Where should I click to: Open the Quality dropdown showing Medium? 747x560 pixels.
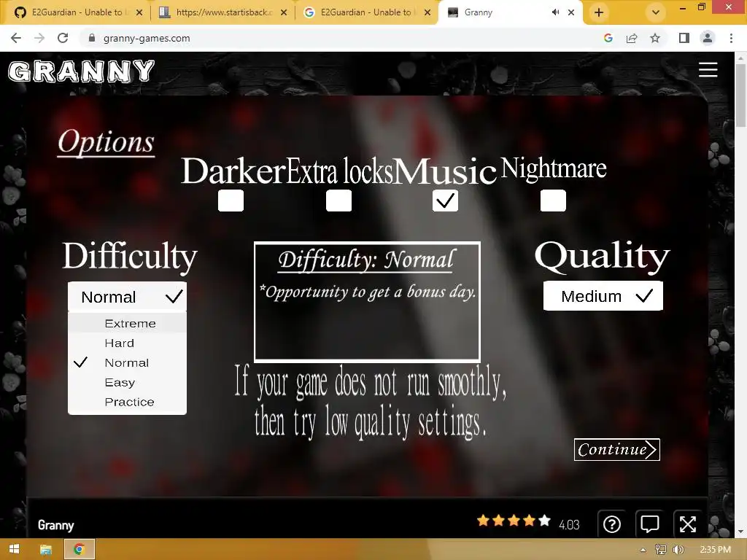[603, 296]
